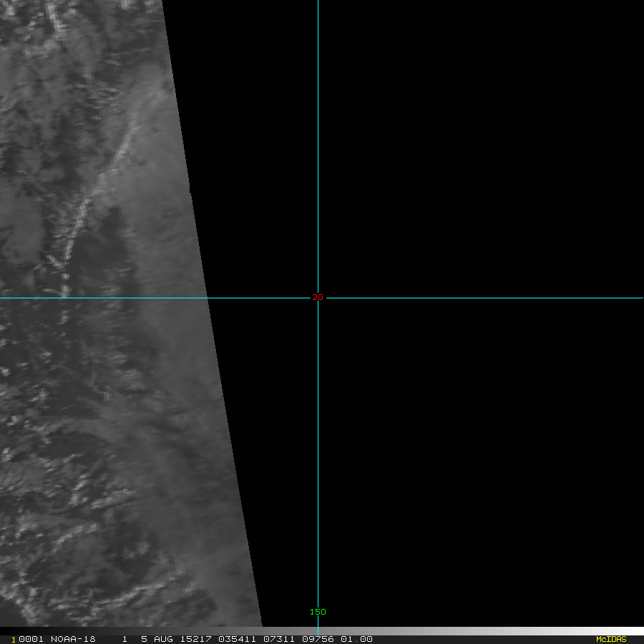
Task: Click the 5 AUG date text
Action: [156, 639]
